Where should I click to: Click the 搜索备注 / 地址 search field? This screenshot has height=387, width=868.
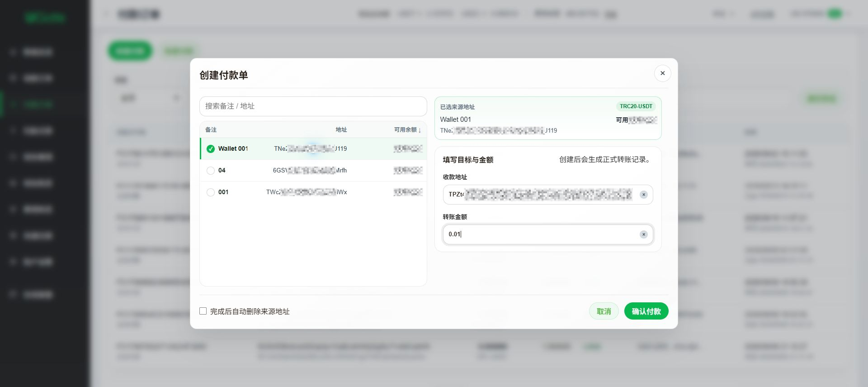pyautogui.click(x=313, y=106)
